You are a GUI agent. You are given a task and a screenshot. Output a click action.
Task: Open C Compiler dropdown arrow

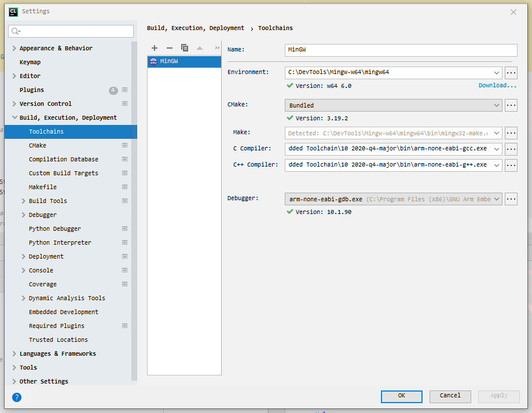[x=496, y=149]
